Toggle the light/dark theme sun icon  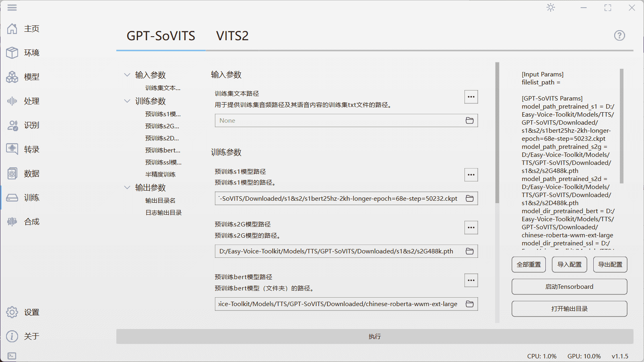551,8
